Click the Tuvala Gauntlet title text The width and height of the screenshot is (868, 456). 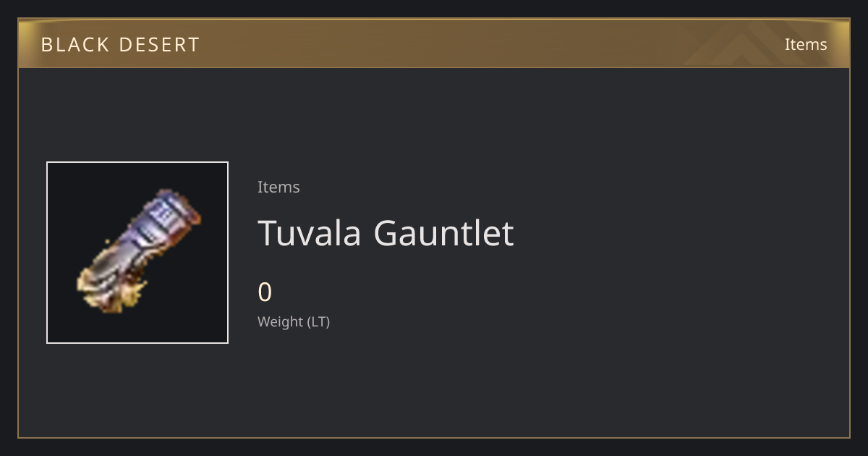(x=386, y=233)
